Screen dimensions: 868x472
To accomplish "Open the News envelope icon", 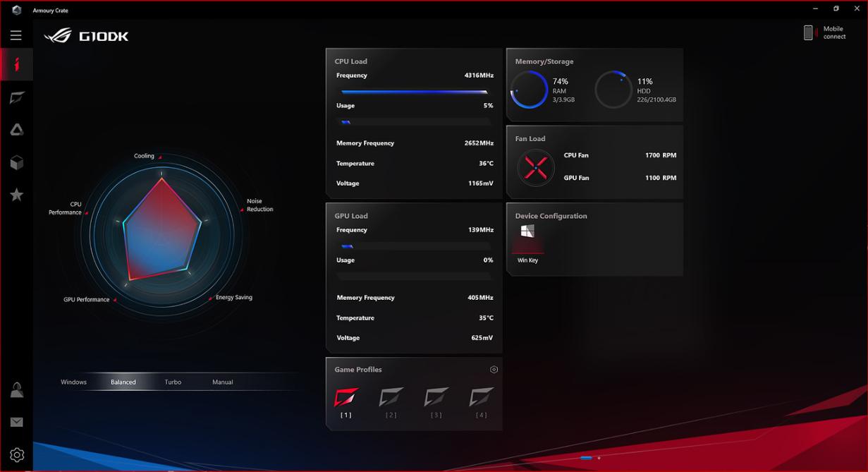I will [17, 422].
